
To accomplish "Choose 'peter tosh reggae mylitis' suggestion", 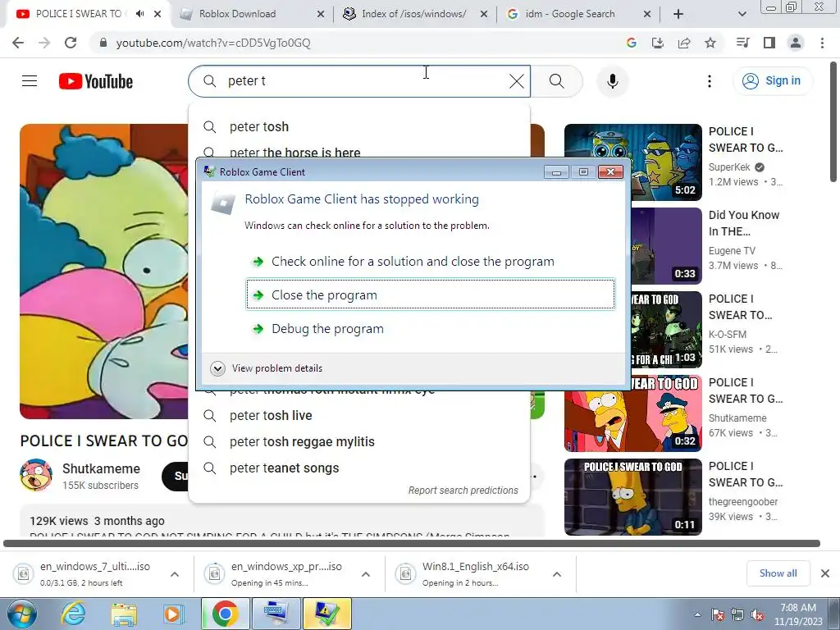I will [x=359, y=442].
